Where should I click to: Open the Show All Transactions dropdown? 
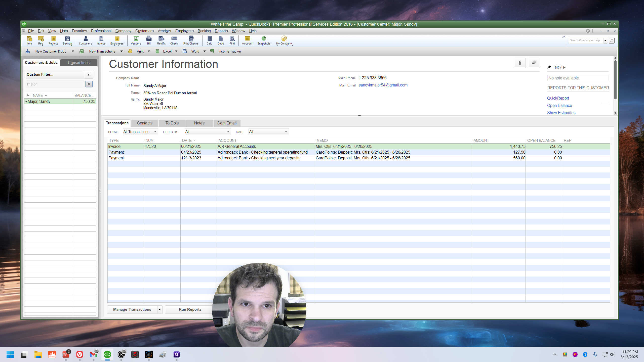[x=140, y=132]
